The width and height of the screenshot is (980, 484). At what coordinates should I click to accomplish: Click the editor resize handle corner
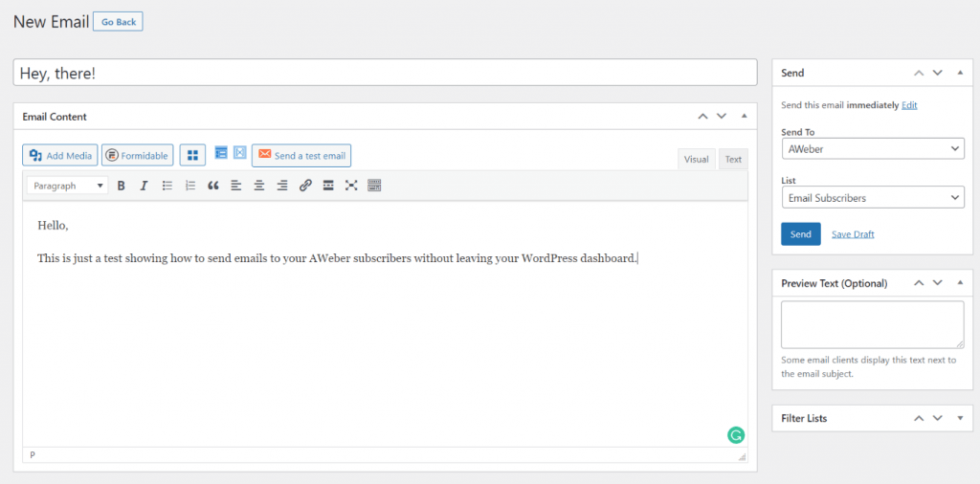(x=742, y=457)
